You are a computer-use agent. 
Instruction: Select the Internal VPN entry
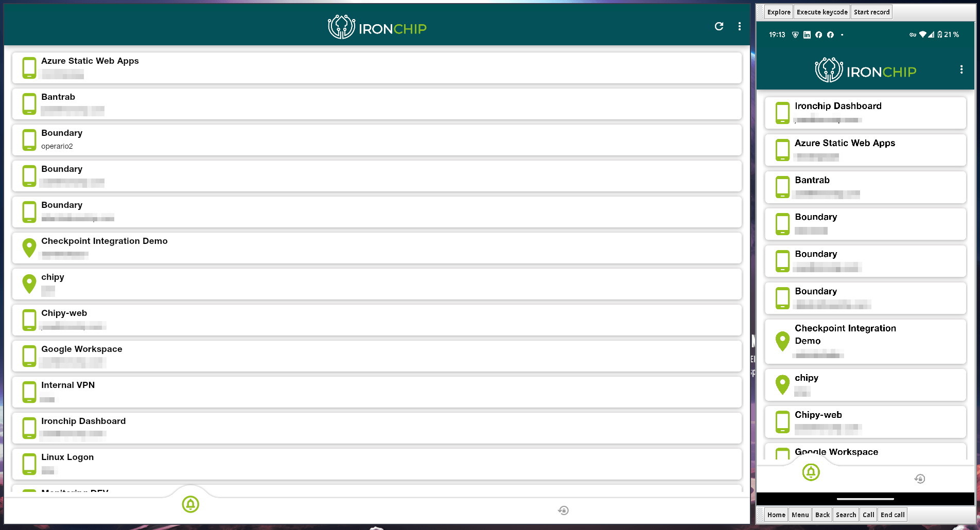pos(377,392)
